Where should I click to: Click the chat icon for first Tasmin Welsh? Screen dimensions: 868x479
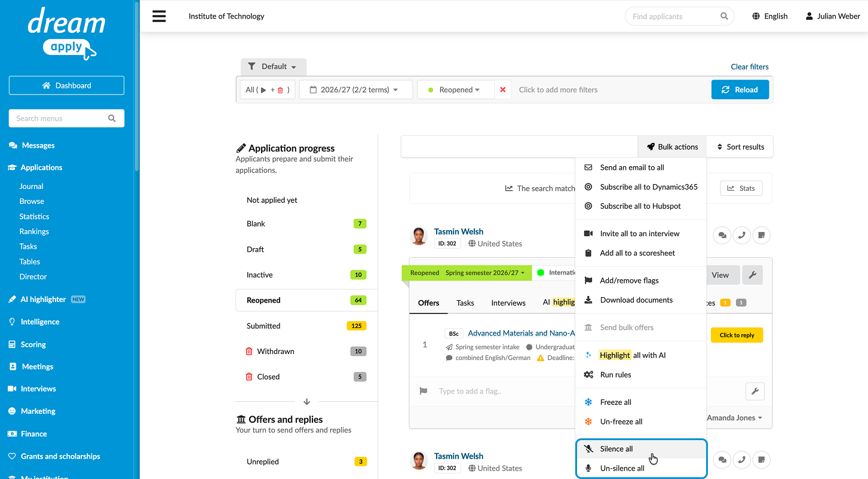(x=722, y=236)
